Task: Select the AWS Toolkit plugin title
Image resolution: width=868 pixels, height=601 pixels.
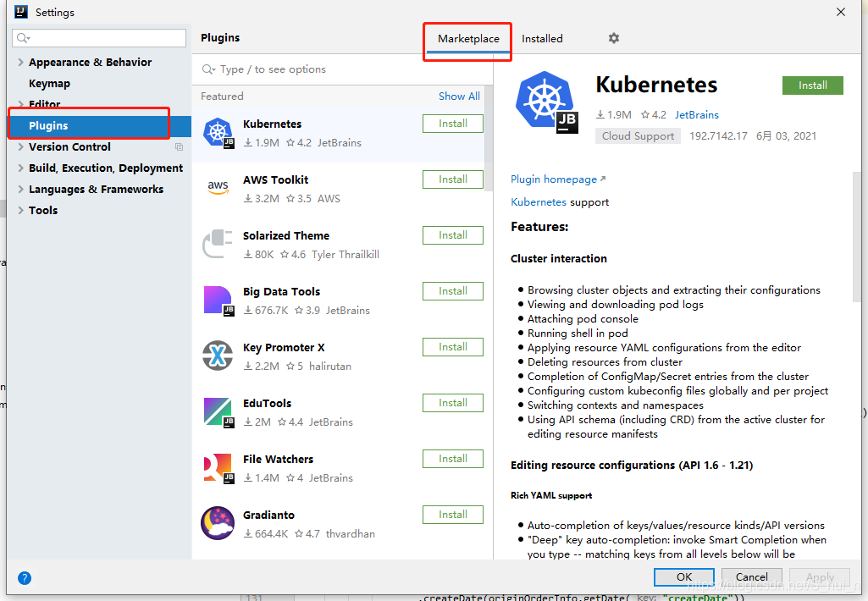Action: [x=276, y=179]
